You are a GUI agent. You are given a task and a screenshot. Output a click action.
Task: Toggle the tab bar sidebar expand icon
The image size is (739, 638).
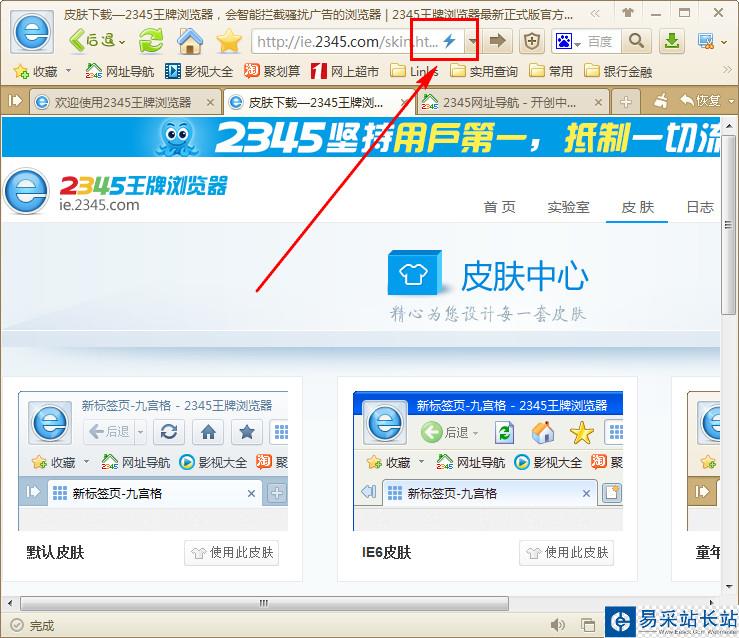15,101
